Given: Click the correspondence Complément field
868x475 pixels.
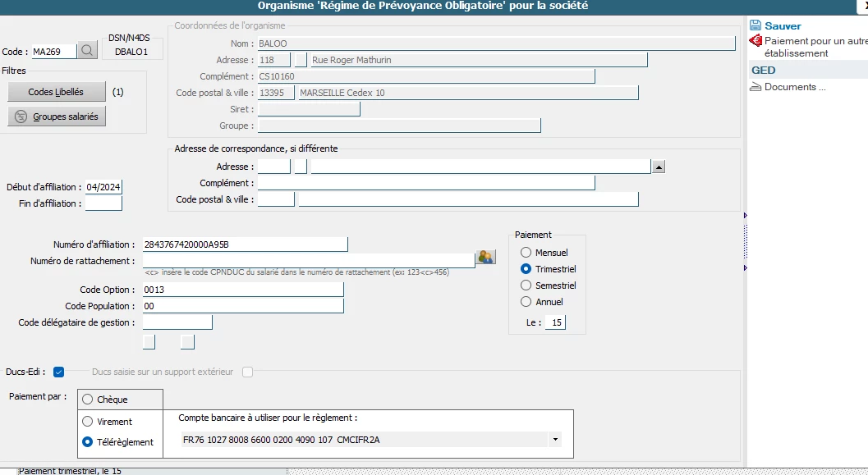Looking at the screenshot, I should [x=426, y=182].
